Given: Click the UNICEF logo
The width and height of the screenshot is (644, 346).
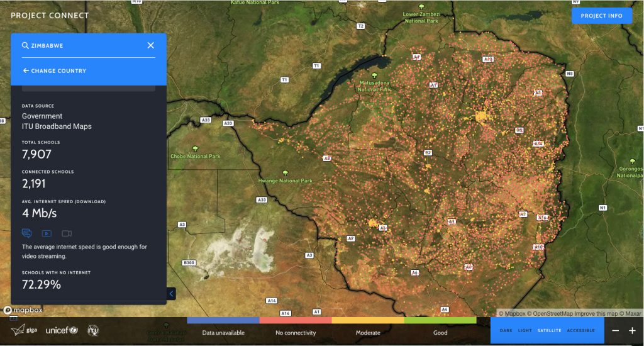Looking at the screenshot, I should click(61, 330).
